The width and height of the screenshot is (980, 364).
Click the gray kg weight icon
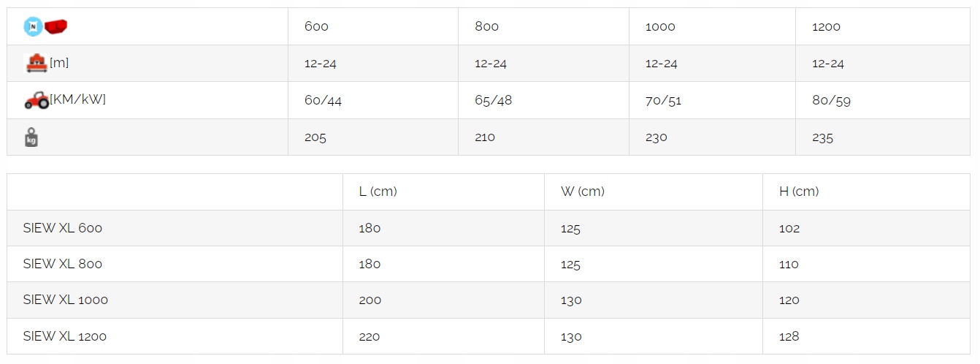(31, 137)
